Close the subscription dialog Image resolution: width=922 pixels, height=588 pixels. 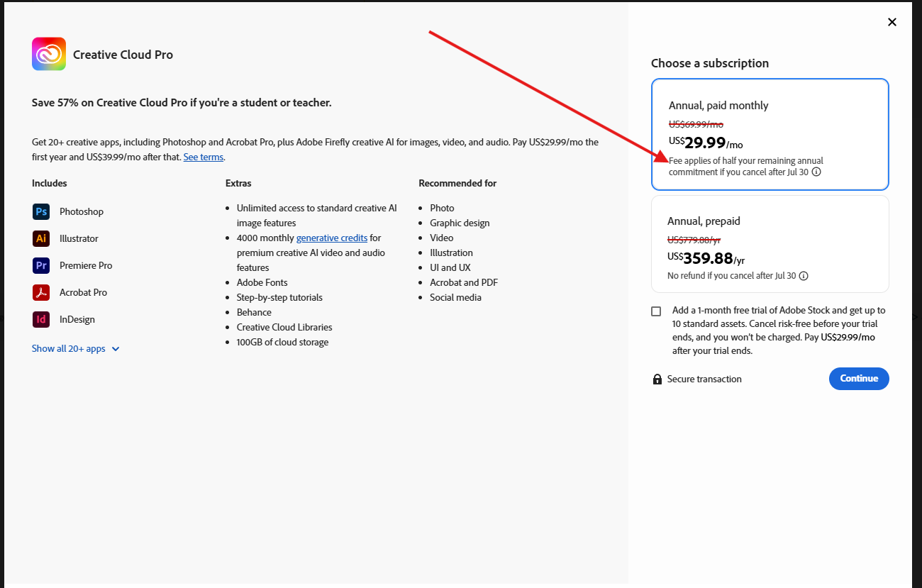[892, 22]
